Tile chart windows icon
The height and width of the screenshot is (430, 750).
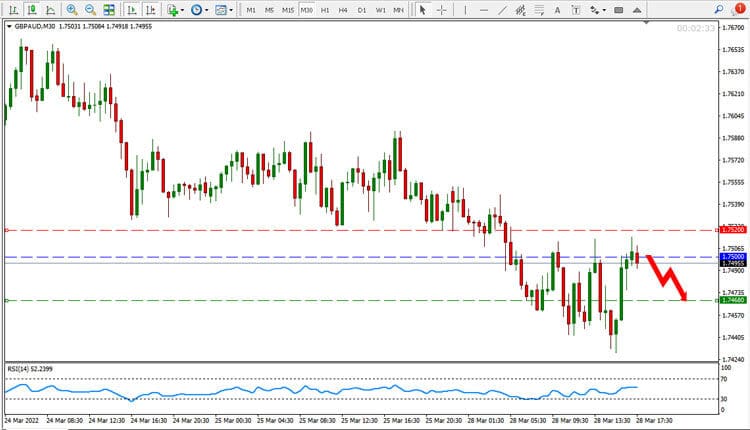[109, 10]
